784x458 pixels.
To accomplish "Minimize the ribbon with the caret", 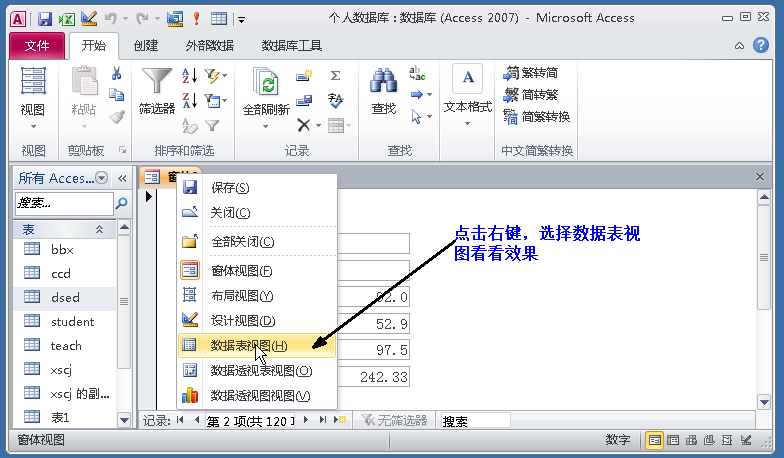I will pyautogui.click(x=740, y=46).
